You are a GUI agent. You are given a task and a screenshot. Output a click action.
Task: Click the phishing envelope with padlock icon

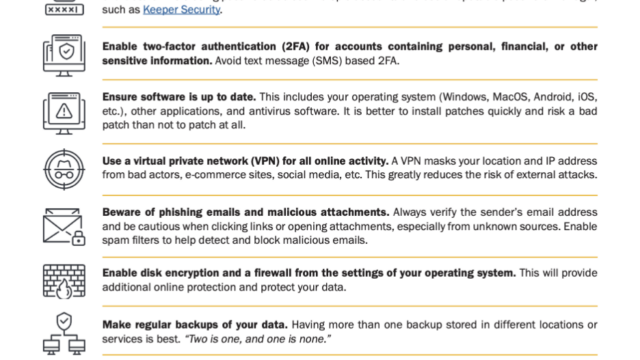pos(64,227)
